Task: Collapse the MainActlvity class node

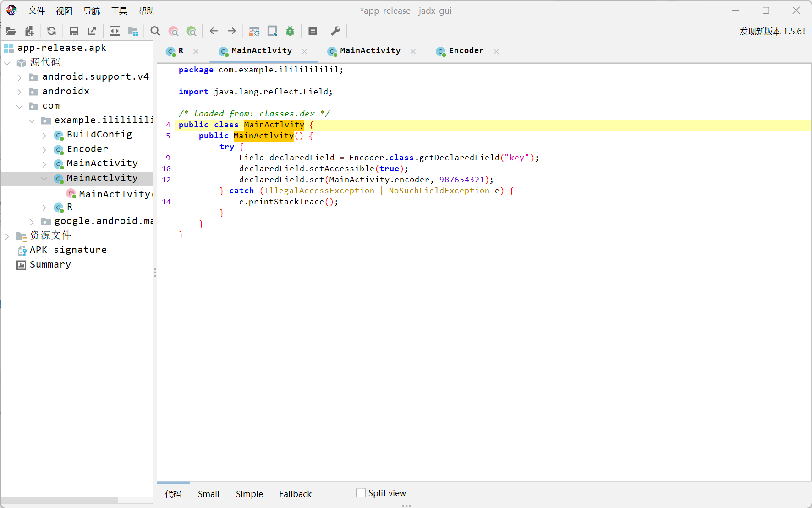Action: click(44, 178)
